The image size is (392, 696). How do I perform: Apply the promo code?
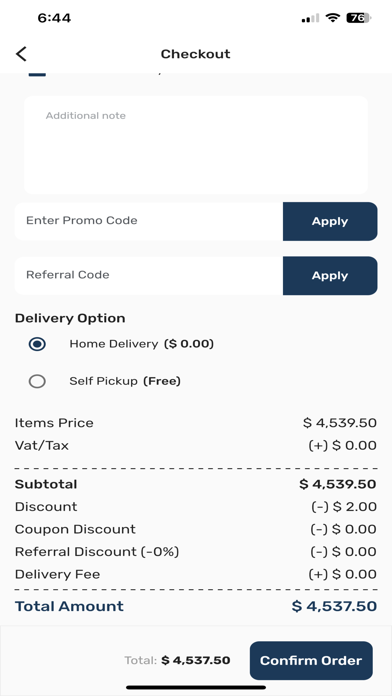pos(330,221)
